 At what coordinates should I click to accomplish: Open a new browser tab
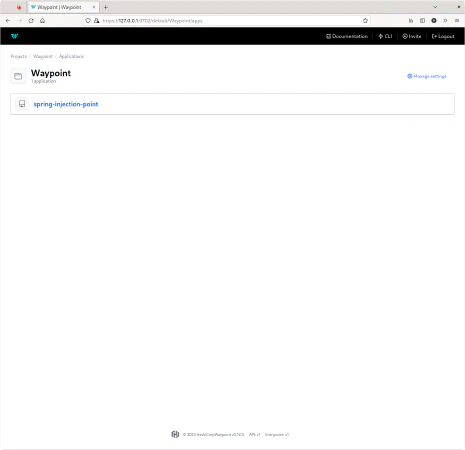[106, 7]
